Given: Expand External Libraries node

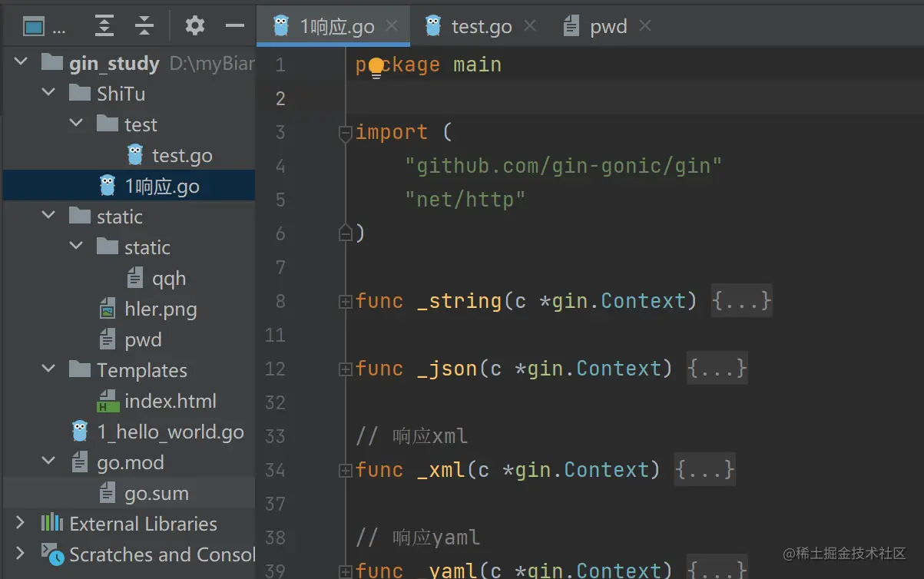Looking at the screenshot, I should point(21,524).
